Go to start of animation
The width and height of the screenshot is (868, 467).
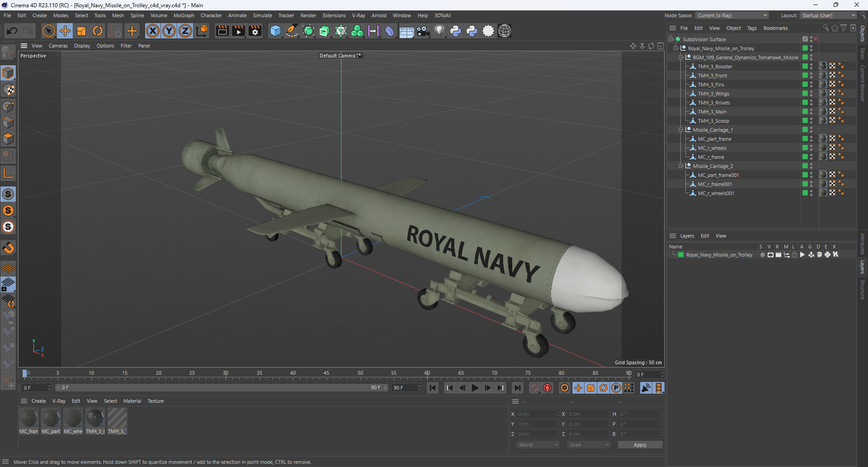click(433, 388)
